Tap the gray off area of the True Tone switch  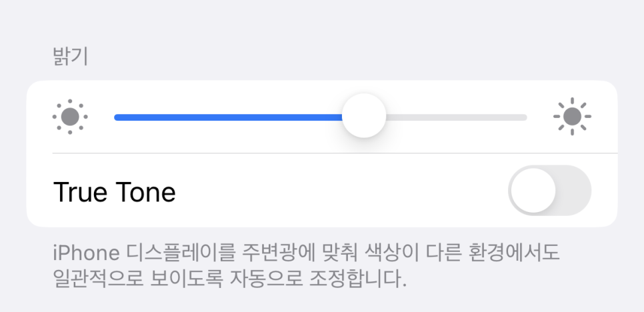click(574, 191)
